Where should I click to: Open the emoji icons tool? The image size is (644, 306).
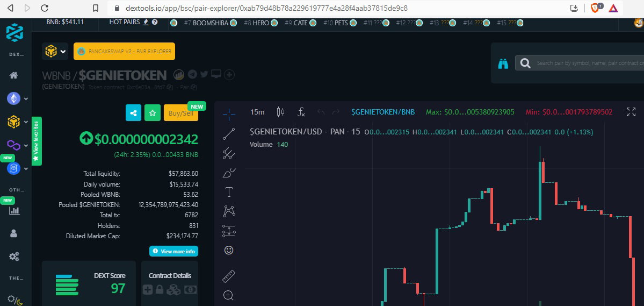click(x=229, y=250)
